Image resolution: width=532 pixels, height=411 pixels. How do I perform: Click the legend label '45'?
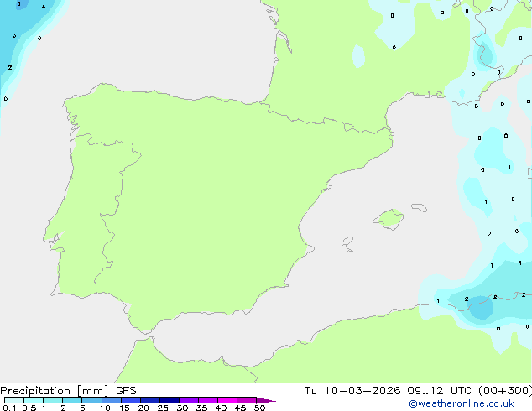click(x=240, y=408)
